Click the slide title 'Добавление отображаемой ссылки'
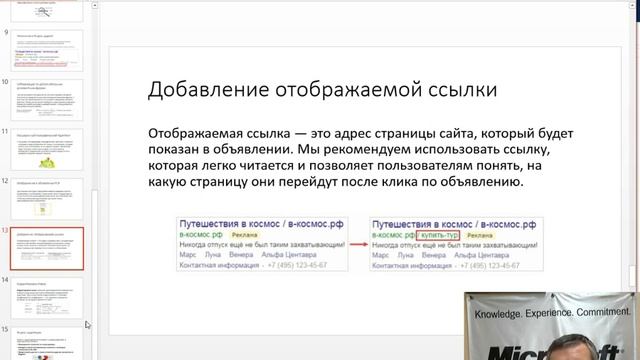The width and height of the screenshot is (640, 360). click(322, 89)
